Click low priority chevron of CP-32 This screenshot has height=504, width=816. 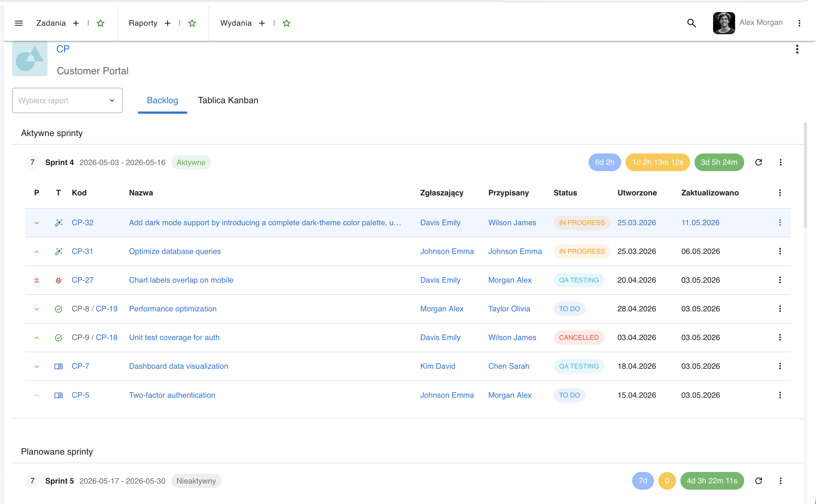(x=37, y=223)
